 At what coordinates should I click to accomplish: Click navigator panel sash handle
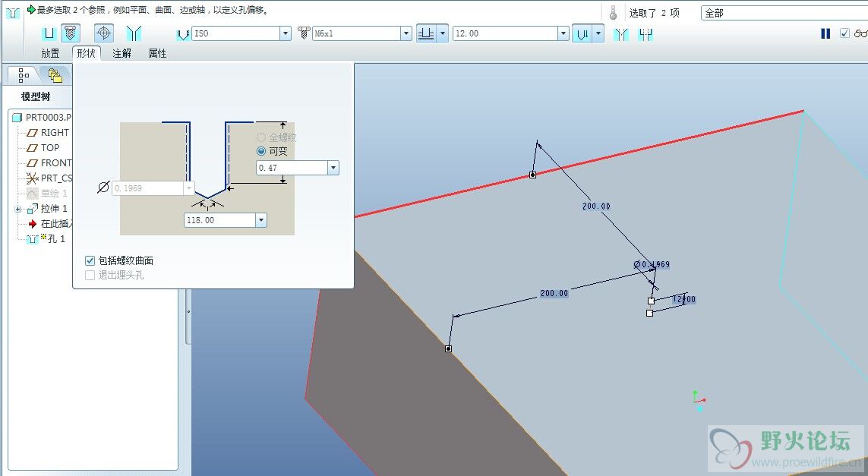click(188, 311)
